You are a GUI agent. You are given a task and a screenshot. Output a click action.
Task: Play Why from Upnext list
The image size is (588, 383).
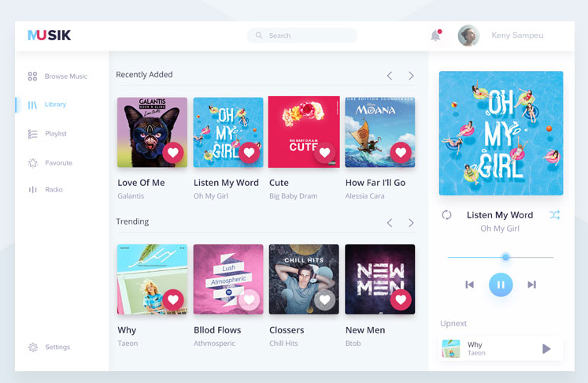tap(546, 349)
